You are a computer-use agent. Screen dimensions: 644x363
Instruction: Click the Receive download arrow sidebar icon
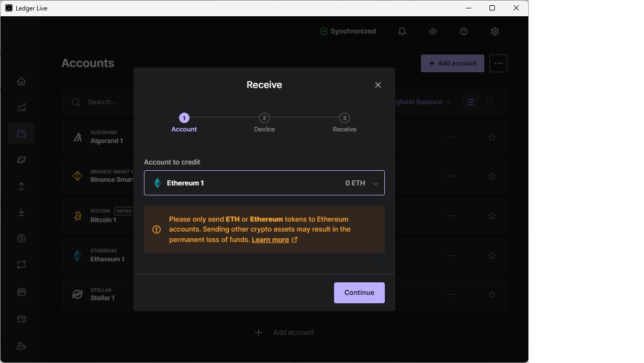tap(21, 212)
